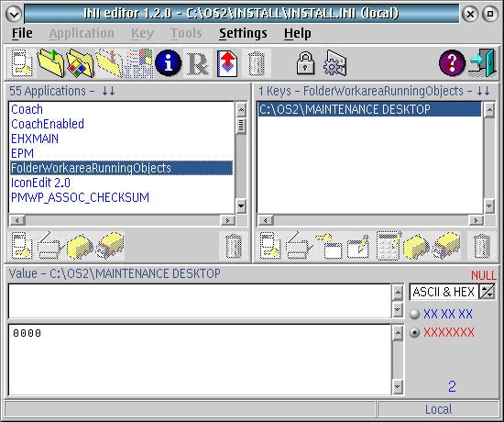Select PMWP_ASSOC_CHECKSUM application entry
The width and height of the screenshot is (504, 422).
[x=80, y=197]
